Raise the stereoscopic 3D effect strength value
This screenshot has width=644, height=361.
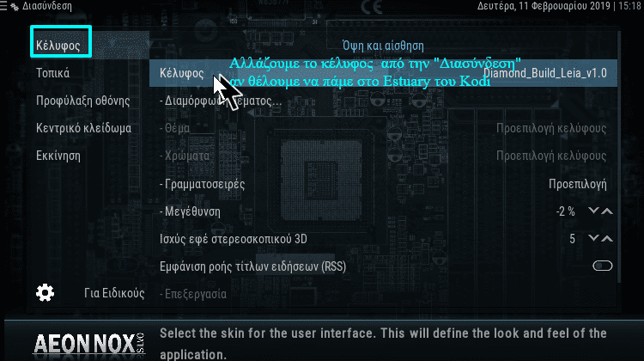click(607, 239)
